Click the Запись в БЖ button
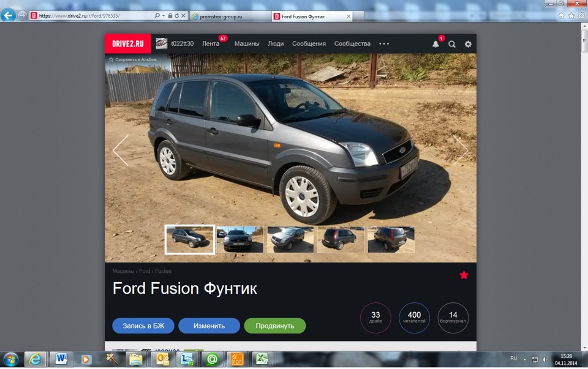This screenshot has width=588, height=369. pos(143,326)
